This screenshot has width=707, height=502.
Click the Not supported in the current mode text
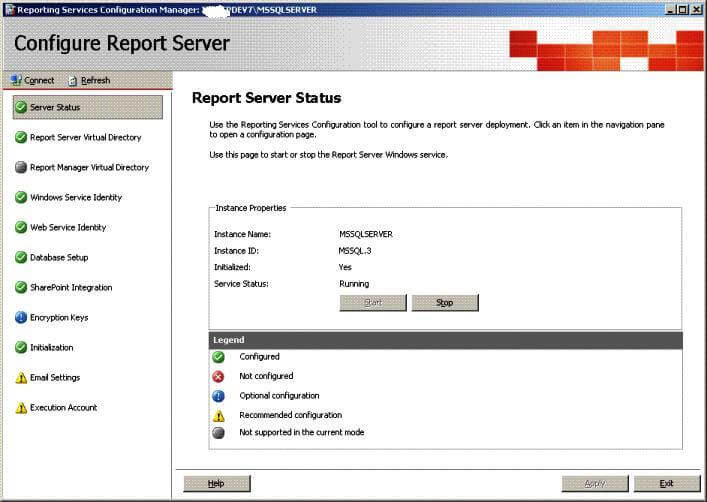[x=302, y=432]
